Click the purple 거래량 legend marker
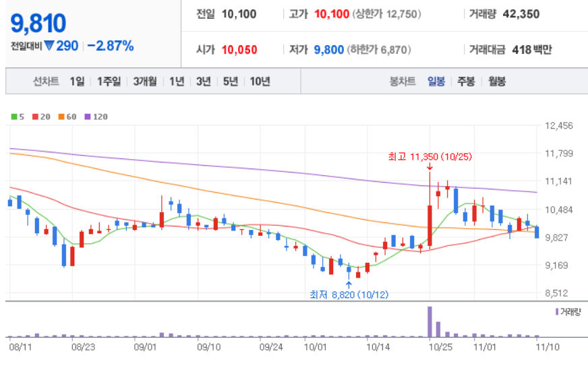The height and width of the screenshot is (366, 588). coord(557,311)
